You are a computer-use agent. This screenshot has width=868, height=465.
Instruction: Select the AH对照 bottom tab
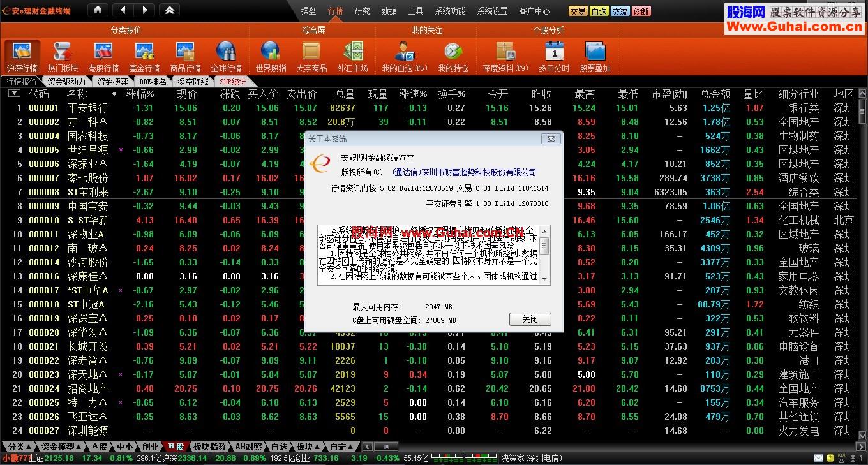248,447
